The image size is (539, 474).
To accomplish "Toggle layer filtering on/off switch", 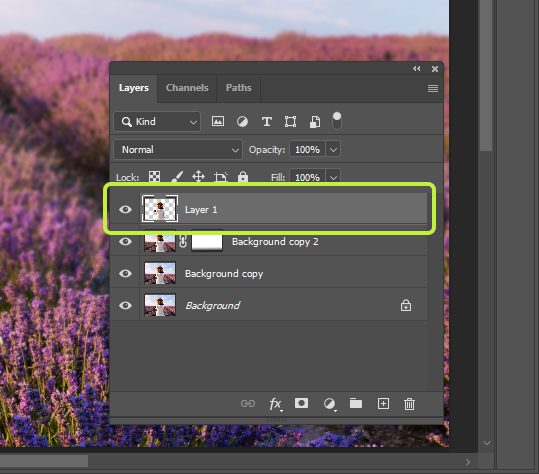I will point(337,121).
